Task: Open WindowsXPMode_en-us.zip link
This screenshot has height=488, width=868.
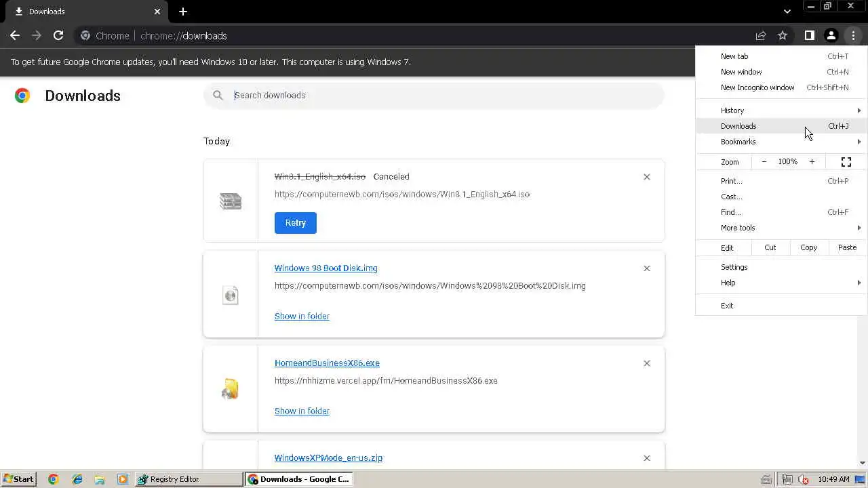Action: tap(328, 458)
